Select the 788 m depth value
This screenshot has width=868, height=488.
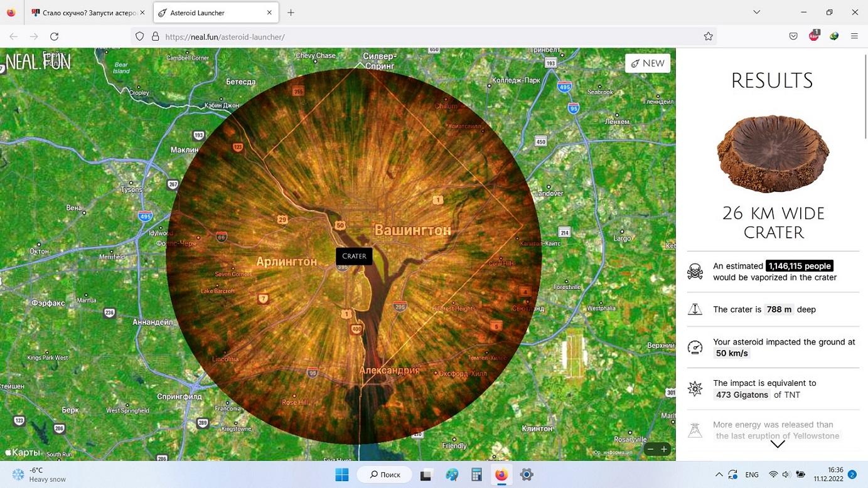779,309
